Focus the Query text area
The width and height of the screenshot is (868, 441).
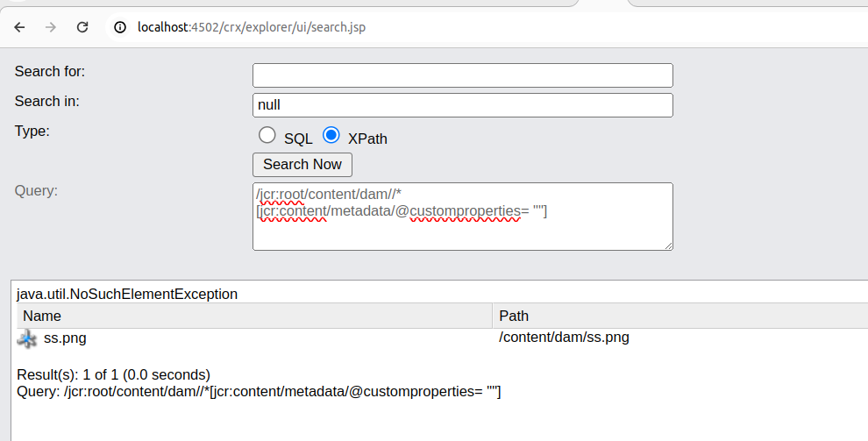(x=462, y=230)
